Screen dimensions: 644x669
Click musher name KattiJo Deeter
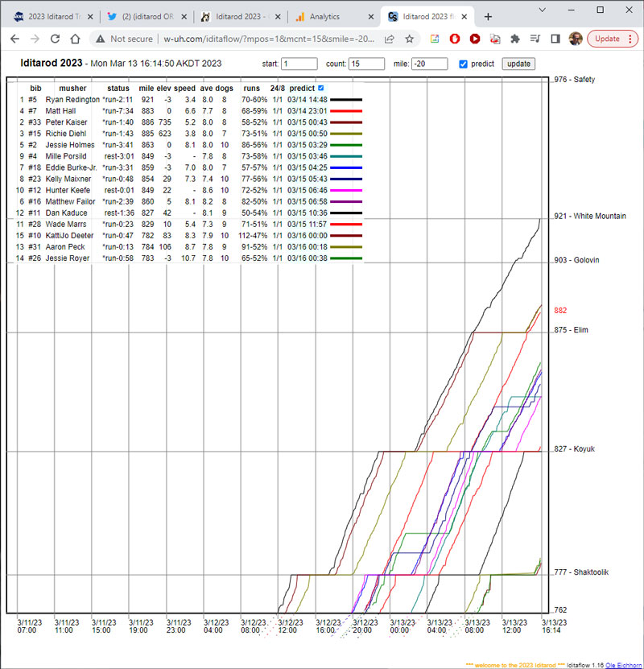tap(69, 236)
